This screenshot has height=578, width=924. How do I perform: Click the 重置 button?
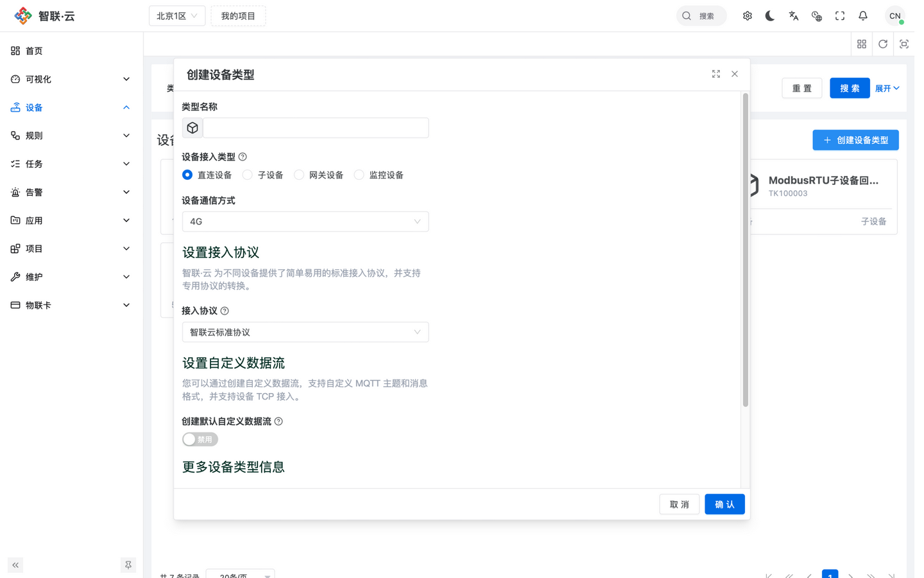(802, 88)
